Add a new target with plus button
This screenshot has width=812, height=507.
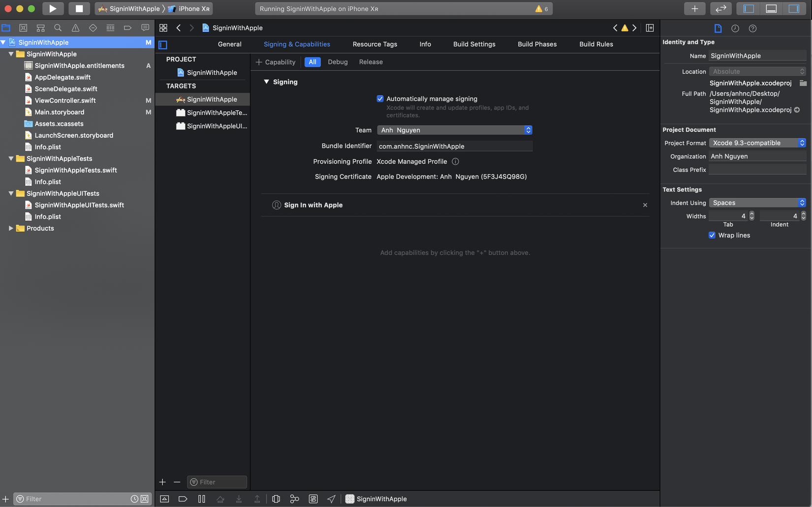pyautogui.click(x=162, y=482)
